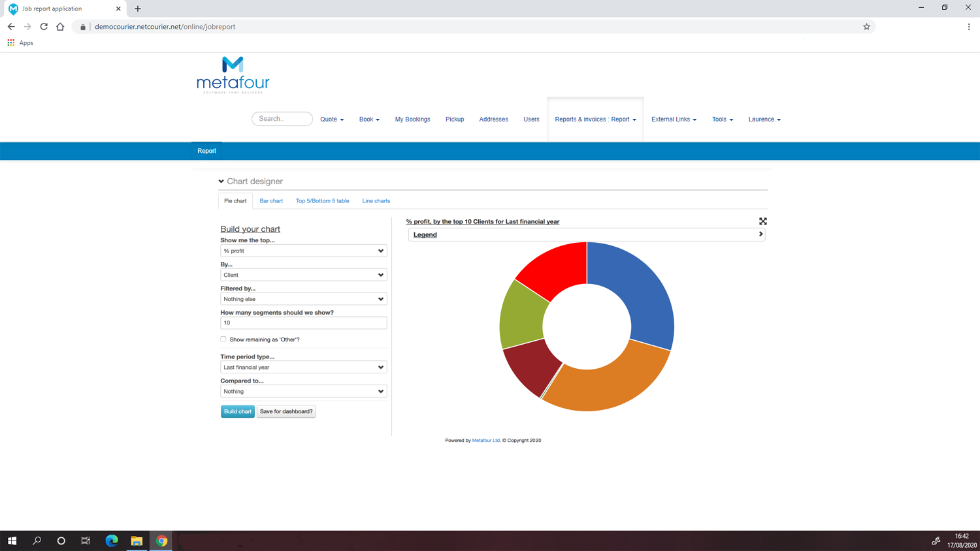
Task: Click the segments count field
Action: [304, 323]
